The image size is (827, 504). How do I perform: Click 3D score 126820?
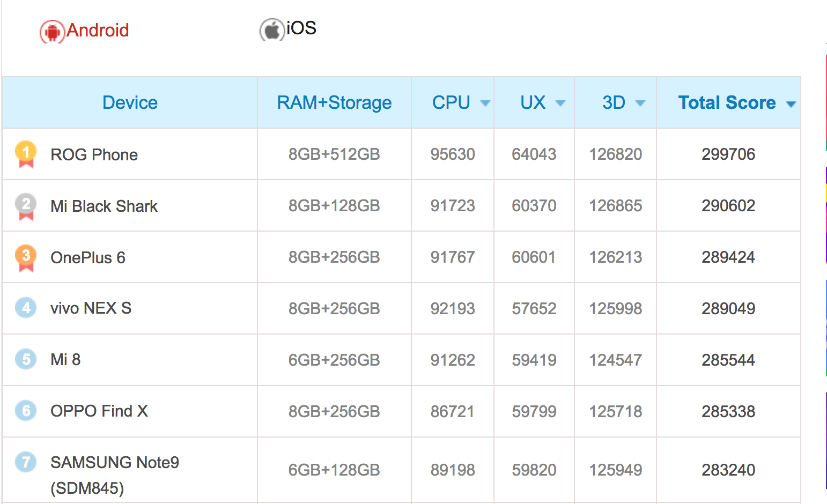point(616,154)
